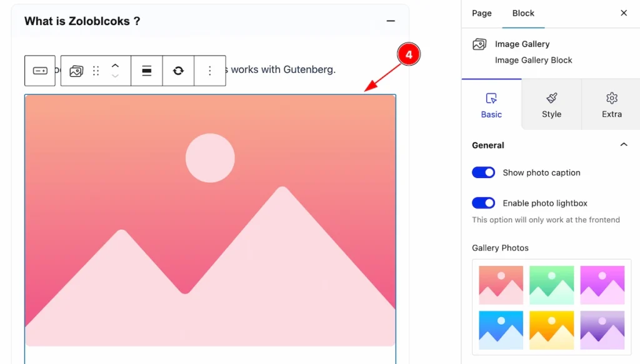Image resolution: width=640 pixels, height=364 pixels.
Task: Select the purple gallery photo thumbnail
Action: pos(602,330)
